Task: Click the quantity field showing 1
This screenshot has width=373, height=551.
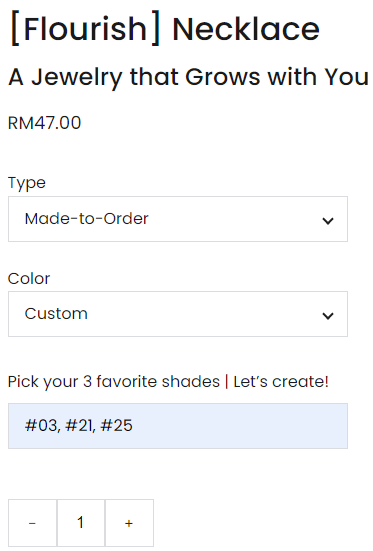Action: [81, 523]
